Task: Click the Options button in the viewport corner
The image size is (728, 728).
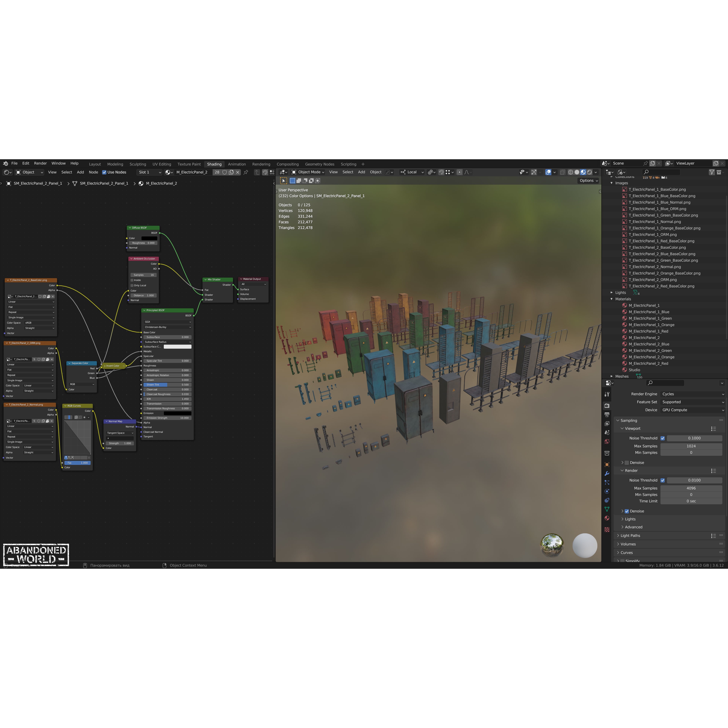Action: (588, 180)
